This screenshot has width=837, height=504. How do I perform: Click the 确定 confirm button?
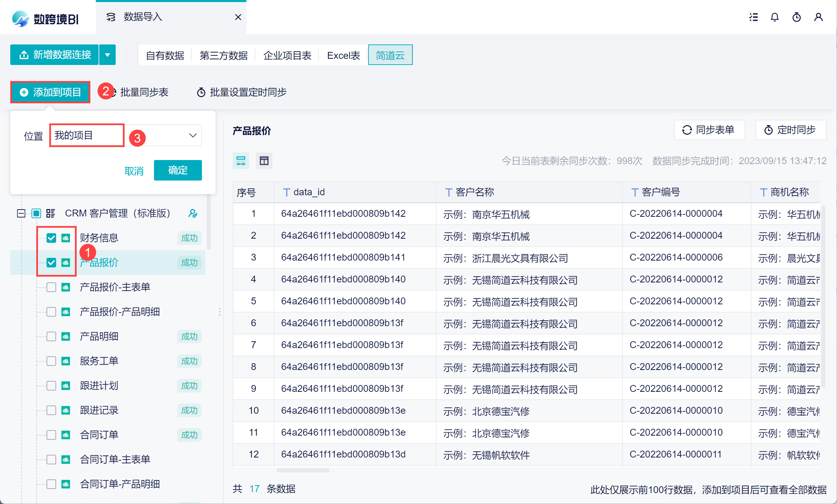pyautogui.click(x=178, y=170)
